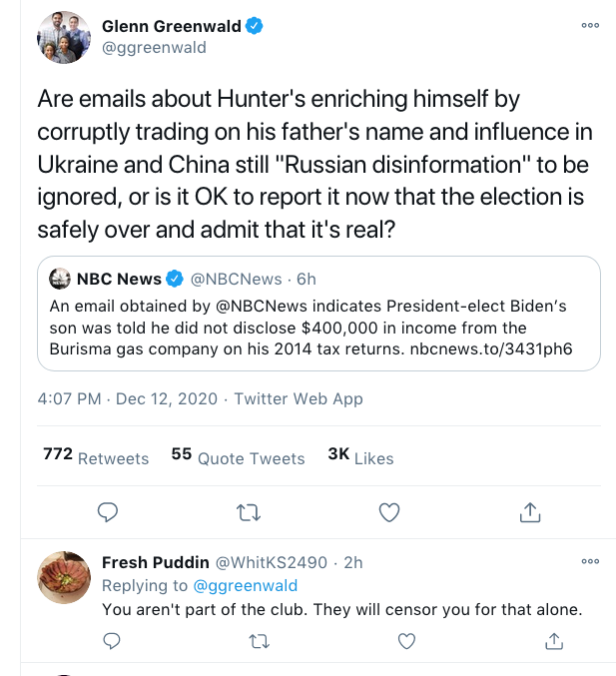Open more options for Greenwald's tweet

point(590,26)
